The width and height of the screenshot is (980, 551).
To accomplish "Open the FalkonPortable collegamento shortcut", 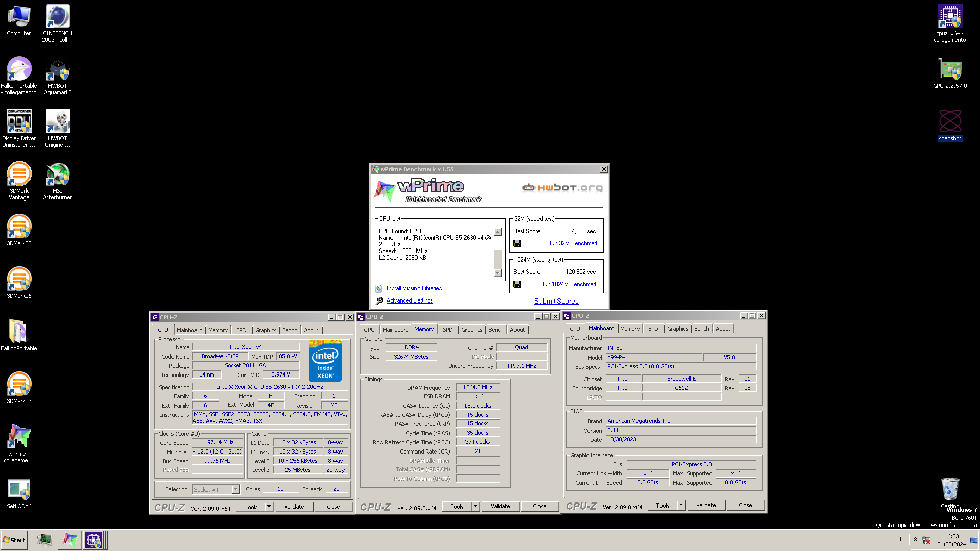I will (x=19, y=76).
